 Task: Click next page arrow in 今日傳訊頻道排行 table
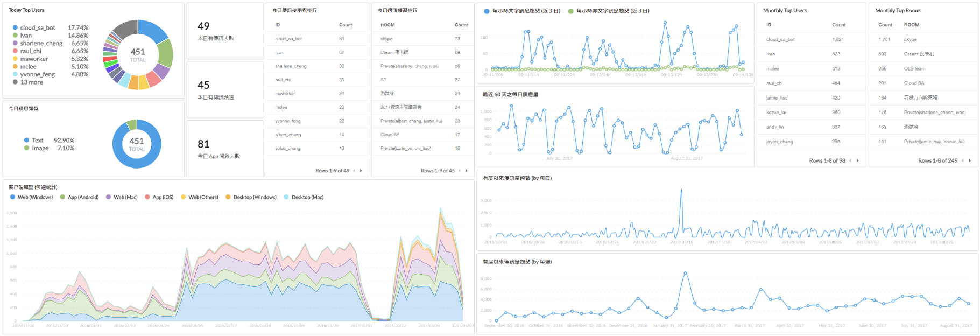466,171
